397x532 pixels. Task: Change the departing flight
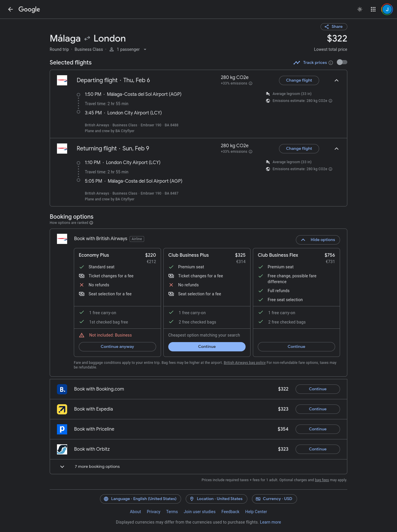[x=299, y=80]
